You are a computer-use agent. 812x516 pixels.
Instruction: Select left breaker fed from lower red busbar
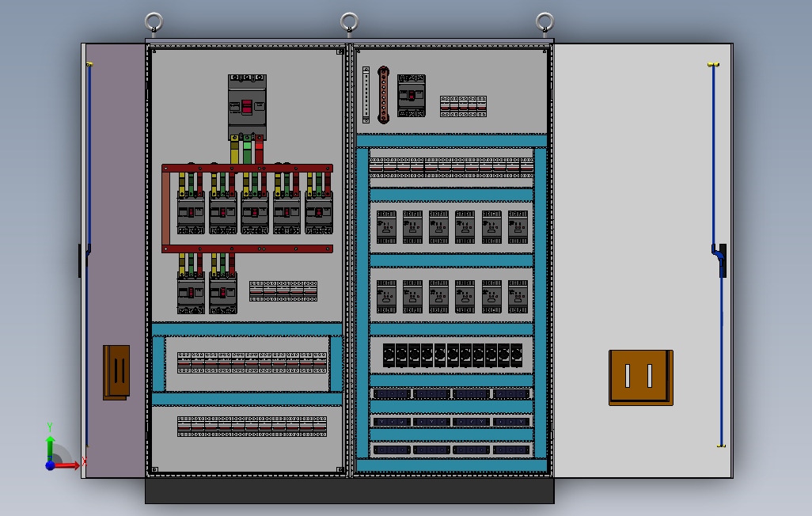point(191,293)
